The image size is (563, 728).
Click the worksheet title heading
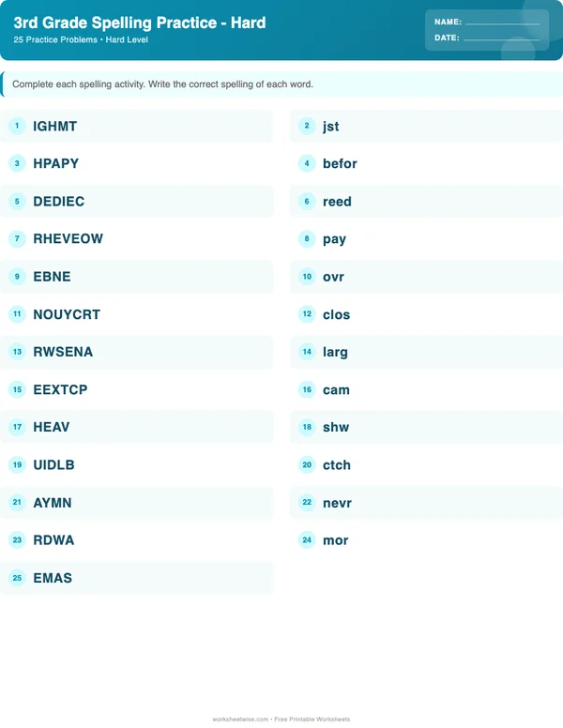click(x=140, y=23)
